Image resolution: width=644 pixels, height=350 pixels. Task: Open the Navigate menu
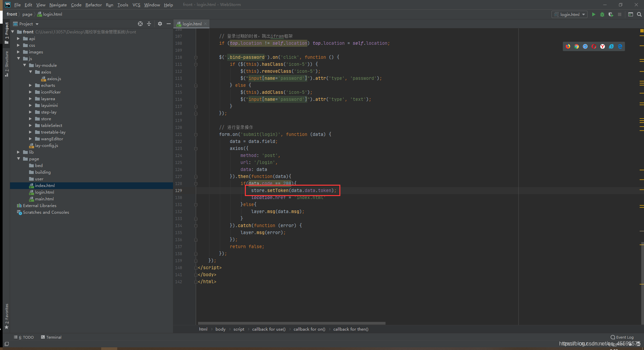point(58,5)
